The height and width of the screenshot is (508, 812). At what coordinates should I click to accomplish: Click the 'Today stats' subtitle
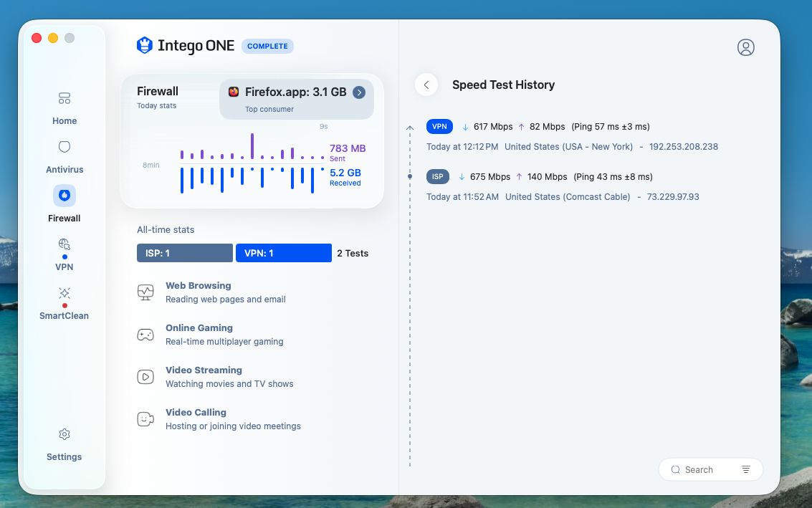click(156, 105)
